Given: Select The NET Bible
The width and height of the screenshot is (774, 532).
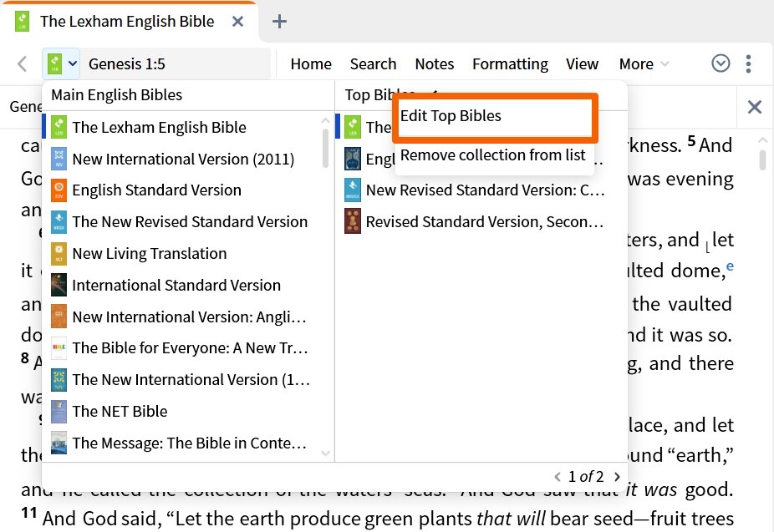Looking at the screenshot, I should (120, 411).
